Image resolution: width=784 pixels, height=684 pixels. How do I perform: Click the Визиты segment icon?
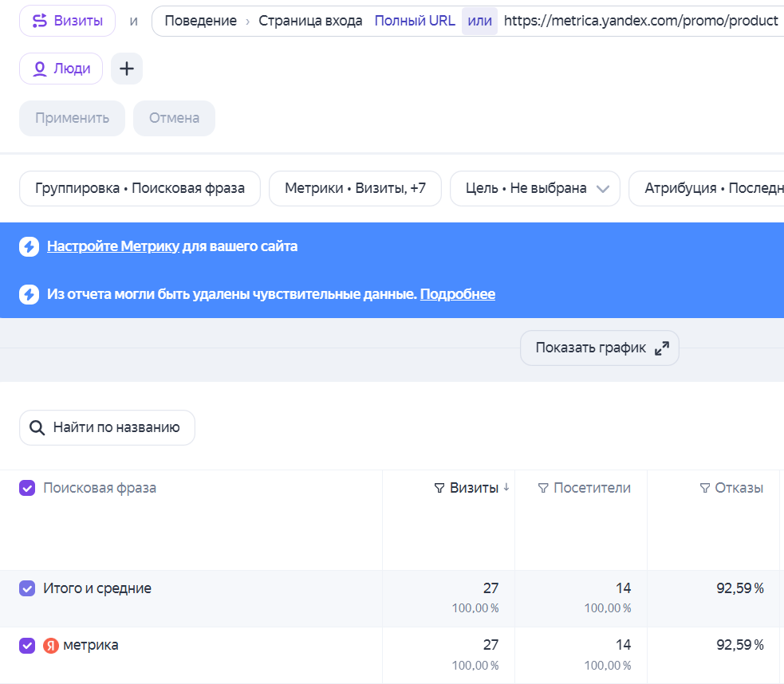coord(40,21)
